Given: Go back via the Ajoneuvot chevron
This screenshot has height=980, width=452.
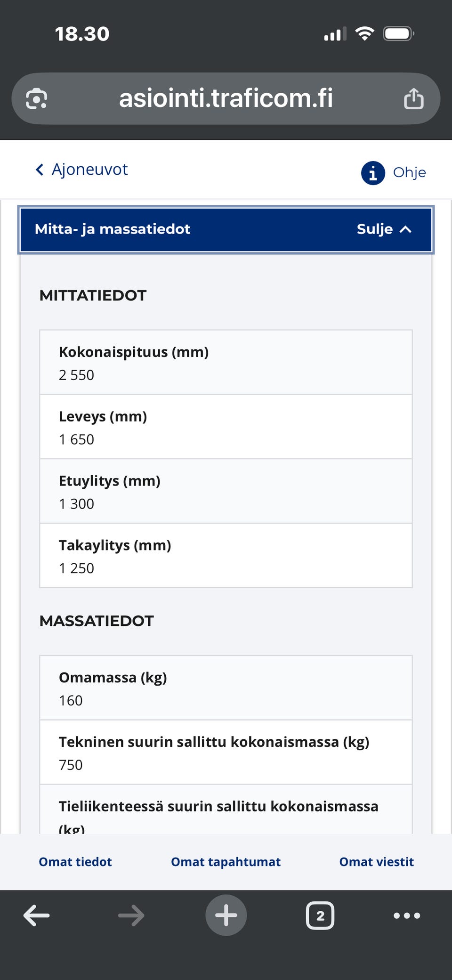Looking at the screenshot, I should [40, 170].
